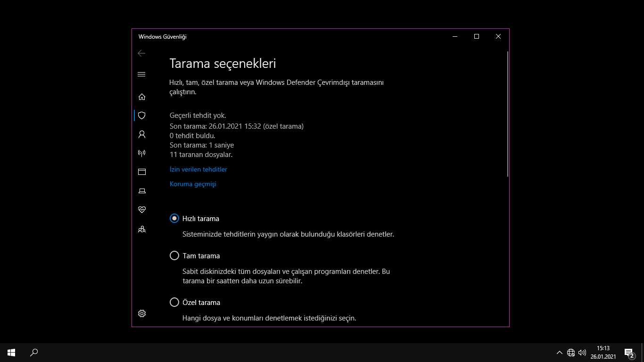Click the Windows Güvenliği title text
644x362 pixels.
[x=162, y=37]
